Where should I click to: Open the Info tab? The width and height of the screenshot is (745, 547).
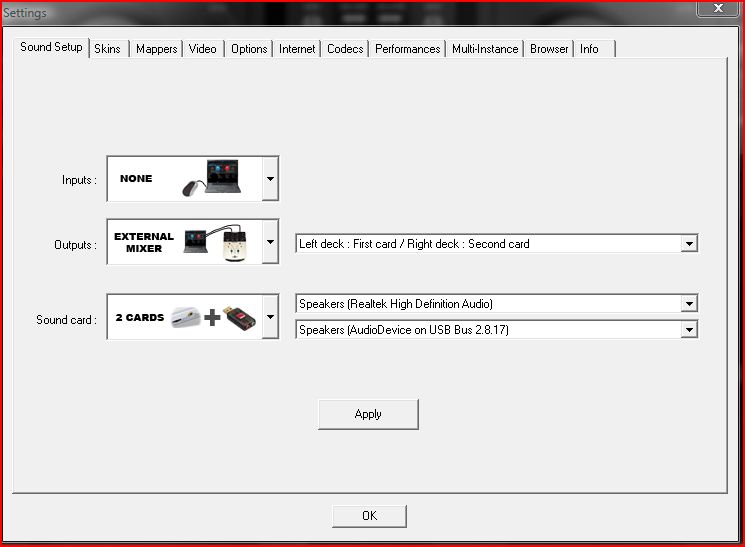tap(590, 49)
